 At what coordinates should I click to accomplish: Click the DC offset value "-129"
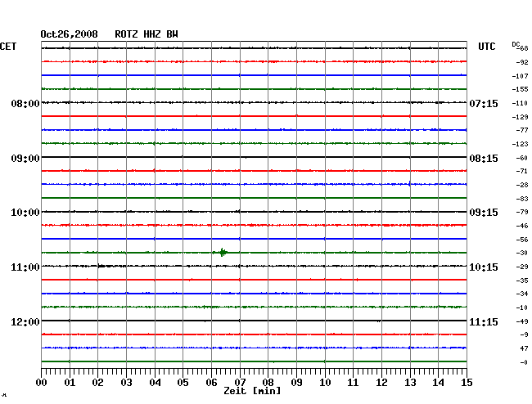(x=520, y=117)
